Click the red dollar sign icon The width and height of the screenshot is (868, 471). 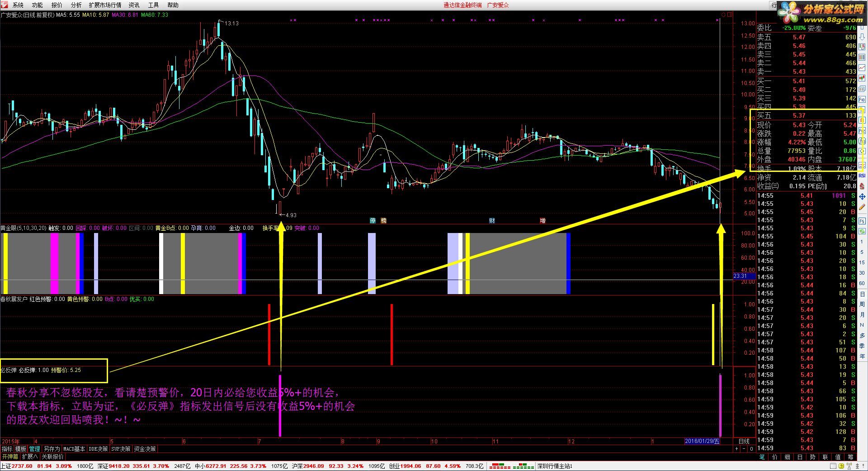tap(862, 186)
